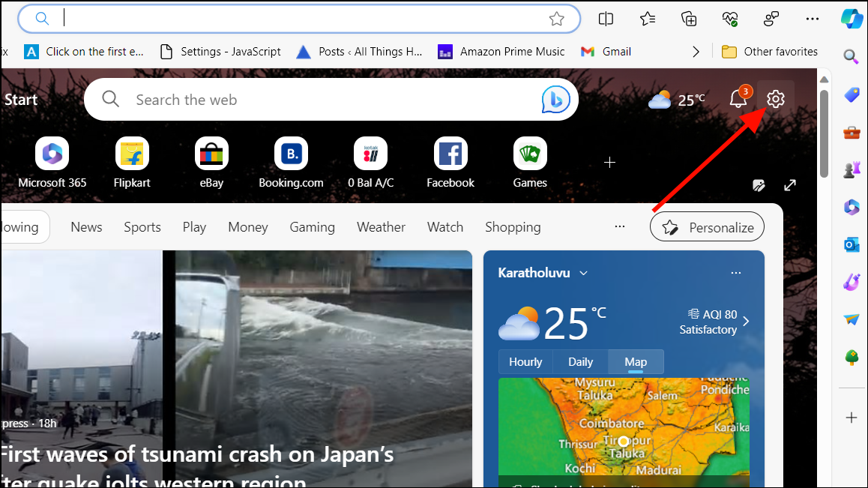Screen dimensions: 868x488
Task: Open Collections icon in toolbar
Action: point(689,19)
